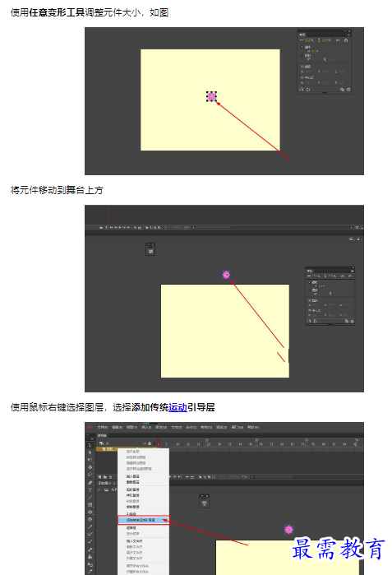Open the 窗口 menu
Screen dimensions: 392x575
coord(237,427)
